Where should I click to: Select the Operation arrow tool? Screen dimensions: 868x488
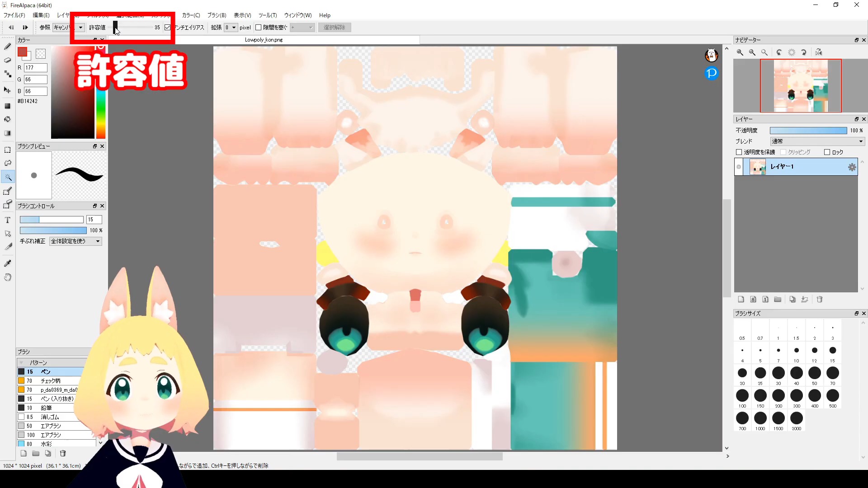pos(8,234)
